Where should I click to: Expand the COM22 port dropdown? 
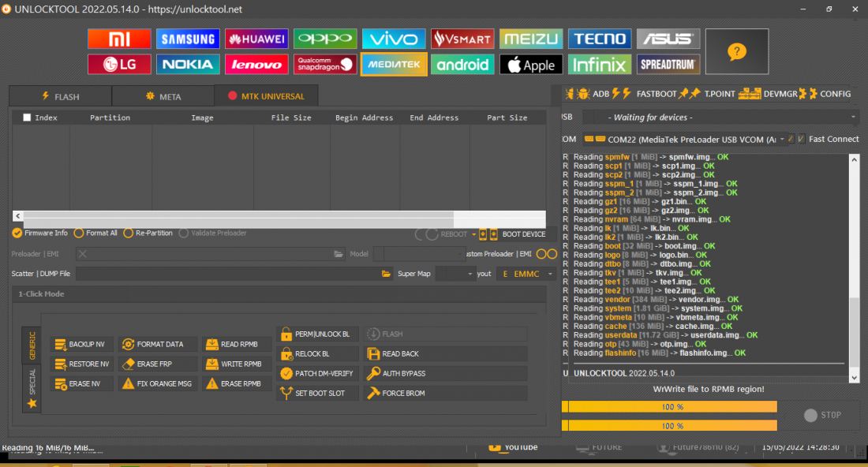click(782, 140)
